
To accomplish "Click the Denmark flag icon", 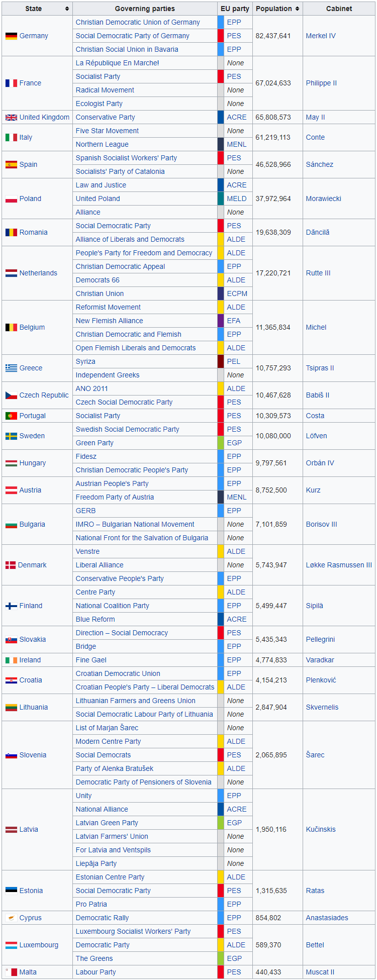I will [11, 565].
